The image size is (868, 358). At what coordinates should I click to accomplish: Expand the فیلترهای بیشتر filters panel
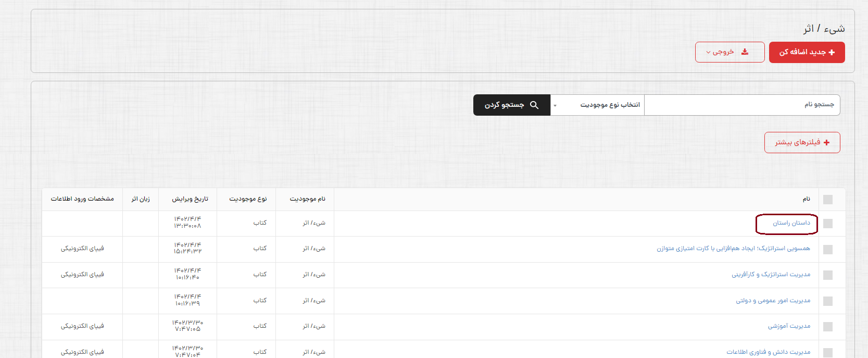point(802,143)
